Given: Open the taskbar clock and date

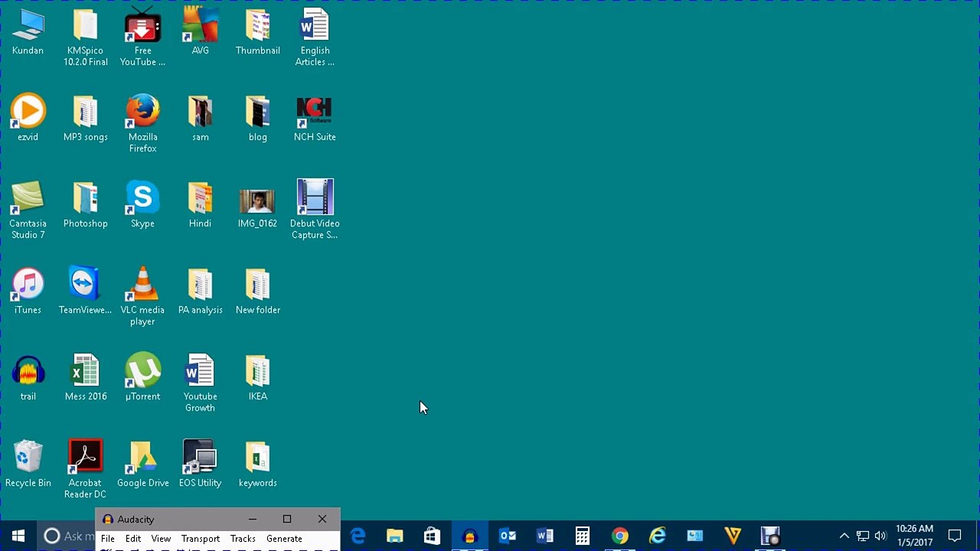Looking at the screenshot, I should 914,536.
